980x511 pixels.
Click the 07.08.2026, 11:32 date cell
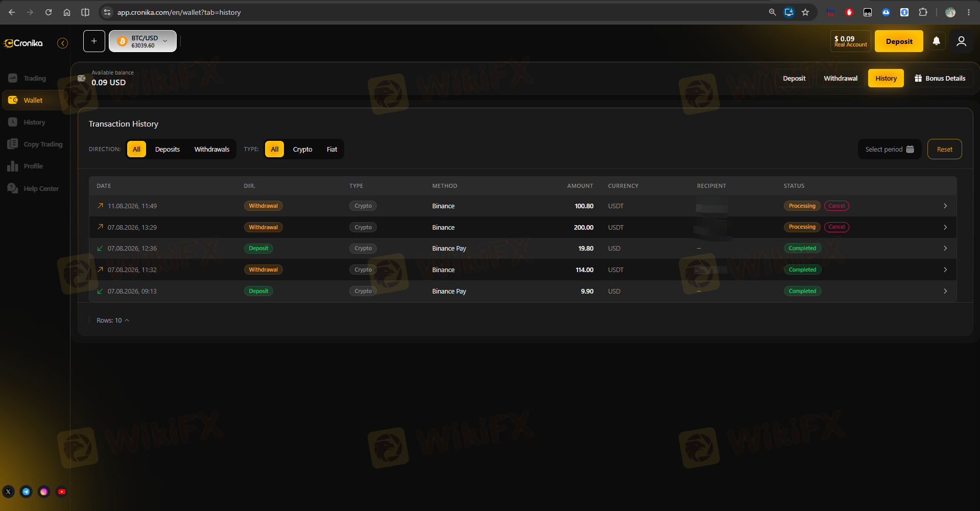click(132, 270)
